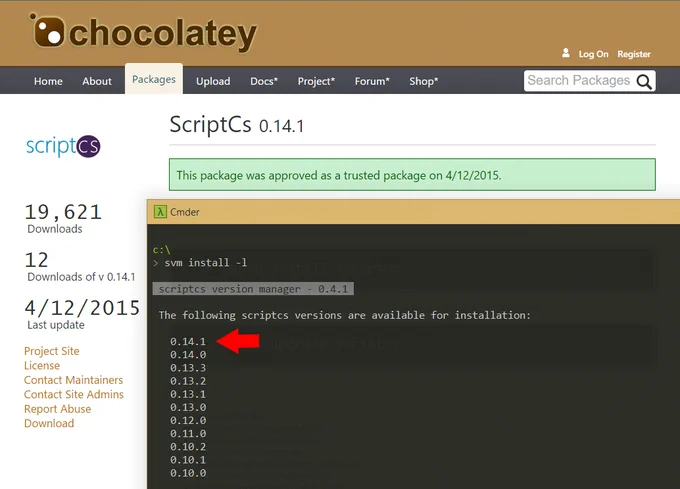
Task: Click version 0.13.0 in the terminal list
Action: pyautogui.click(x=188, y=407)
